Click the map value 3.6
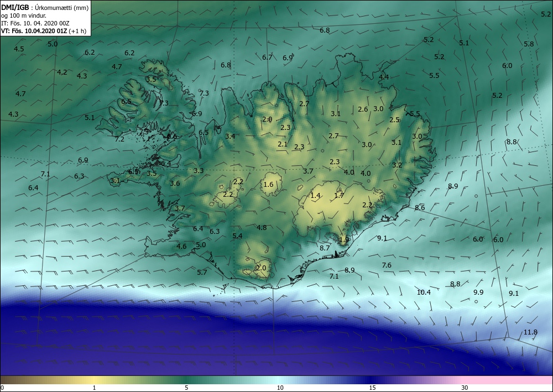Screen dimensions: 553x392 (x=175, y=184)
